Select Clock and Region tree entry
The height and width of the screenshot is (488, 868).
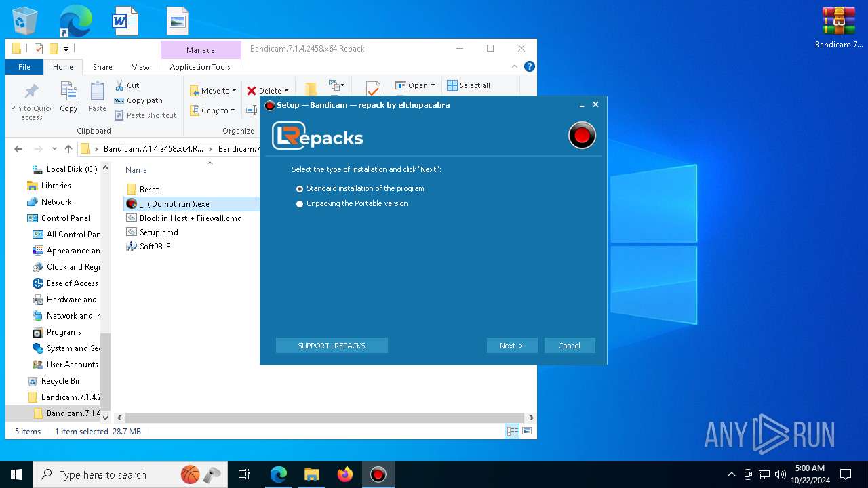(x=66, y=267)
